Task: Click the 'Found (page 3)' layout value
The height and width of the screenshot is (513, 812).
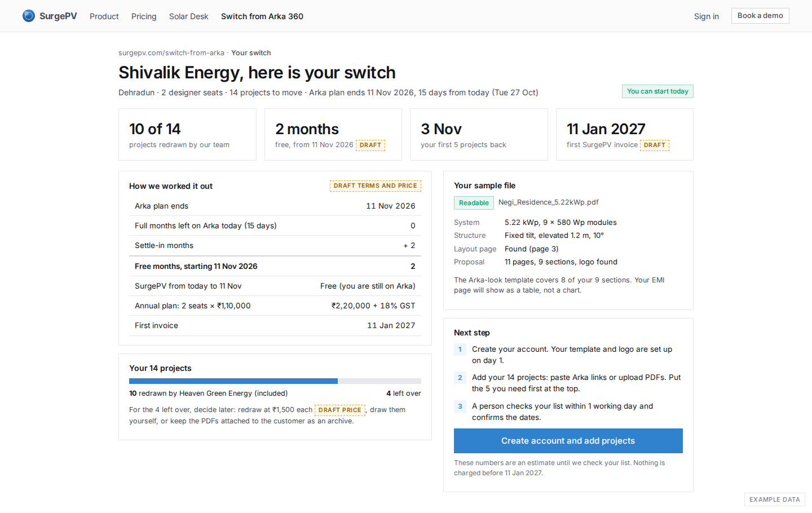Action: 532,249
